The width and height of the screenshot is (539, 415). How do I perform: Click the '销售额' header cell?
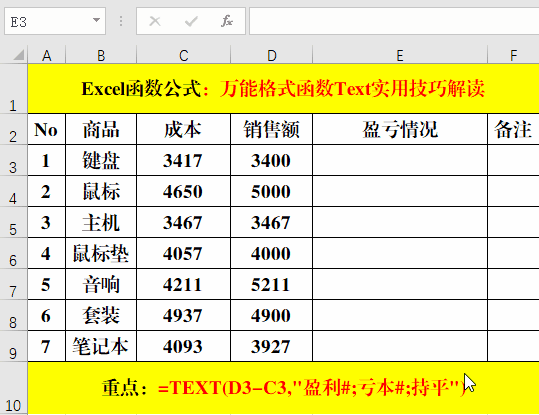coord(272,129)
